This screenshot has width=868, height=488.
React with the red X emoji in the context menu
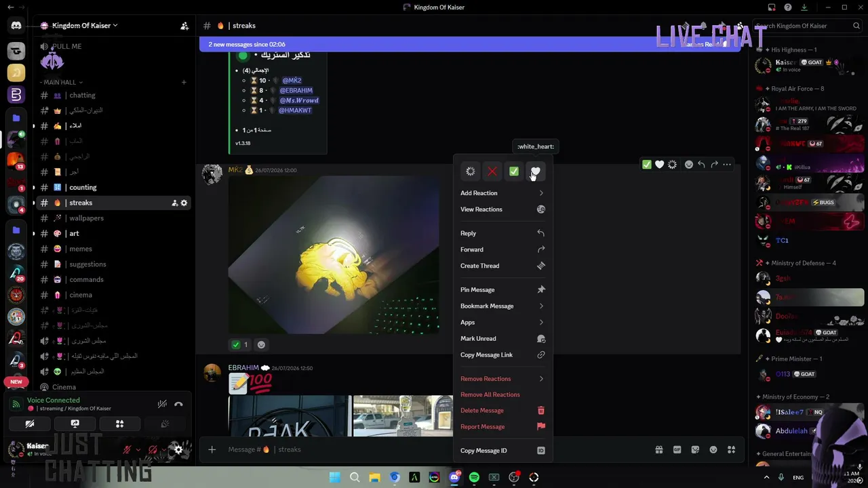point(492,171)
